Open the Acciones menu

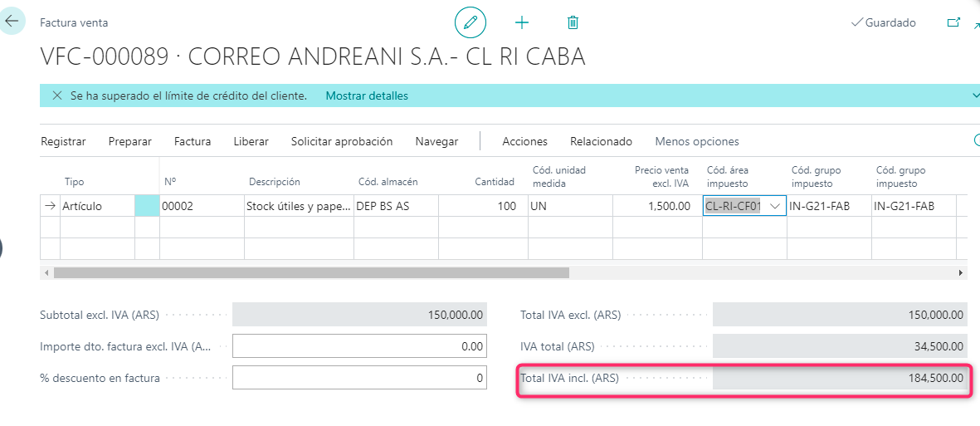pos(525,141)
